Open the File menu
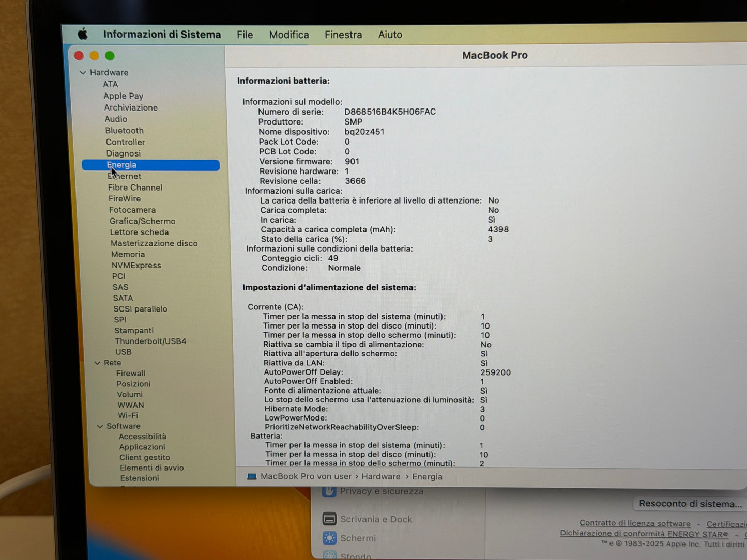Image resolution: width=747 pixels, height=560 pixels. coord(245,35)
